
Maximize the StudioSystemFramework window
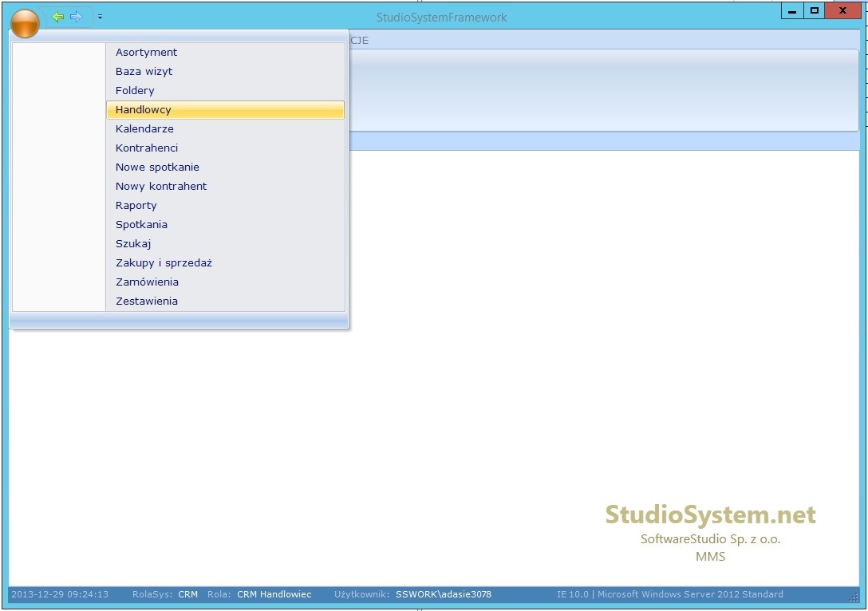pos(814,10)
